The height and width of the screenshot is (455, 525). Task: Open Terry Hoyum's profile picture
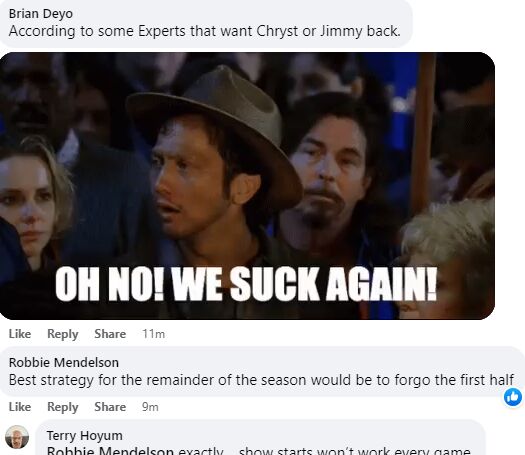click(17, 437)
